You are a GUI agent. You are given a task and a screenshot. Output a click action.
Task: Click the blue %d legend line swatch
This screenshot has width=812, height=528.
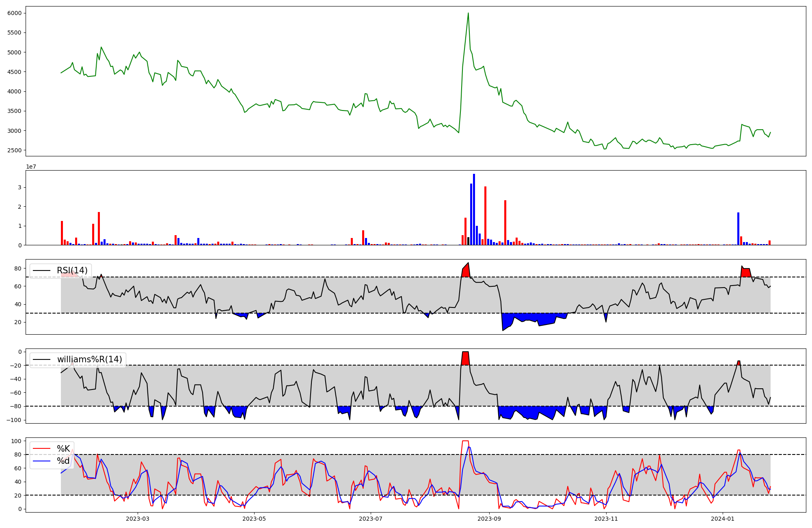pyautogui.click(x=41, y=461)
